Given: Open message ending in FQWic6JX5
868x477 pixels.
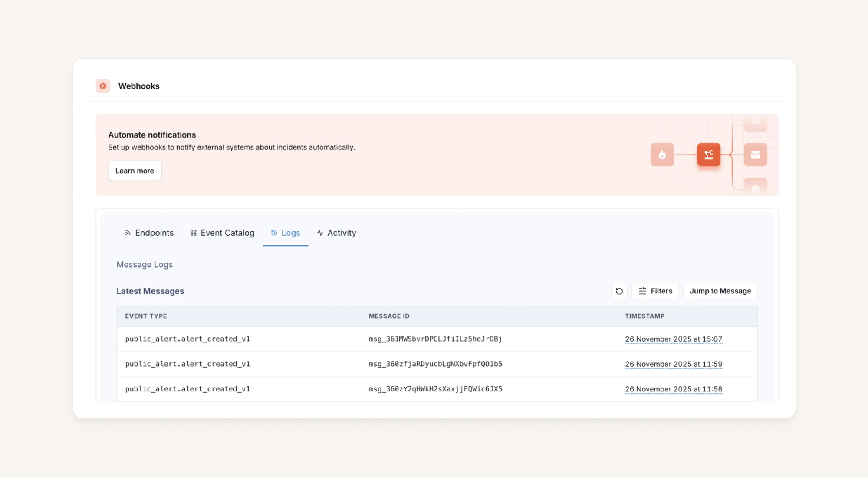Looking at the screenshot, I should pos(435,389).
